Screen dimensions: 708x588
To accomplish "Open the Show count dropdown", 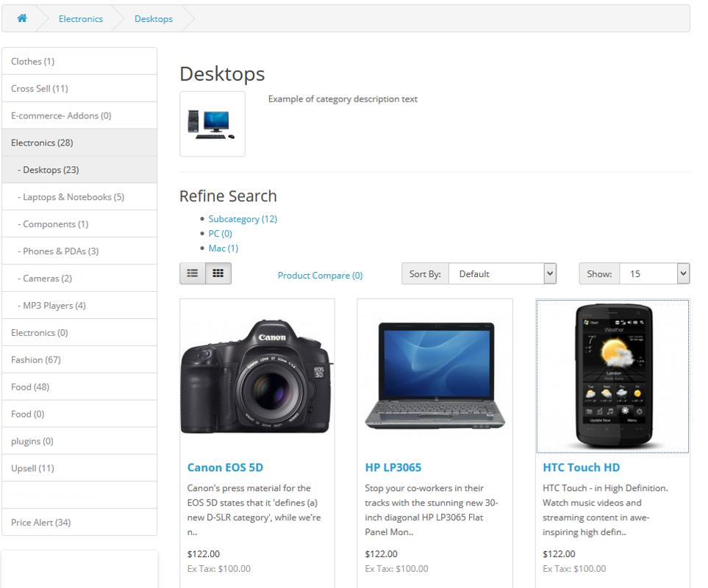I will click(x=654, y=273).
